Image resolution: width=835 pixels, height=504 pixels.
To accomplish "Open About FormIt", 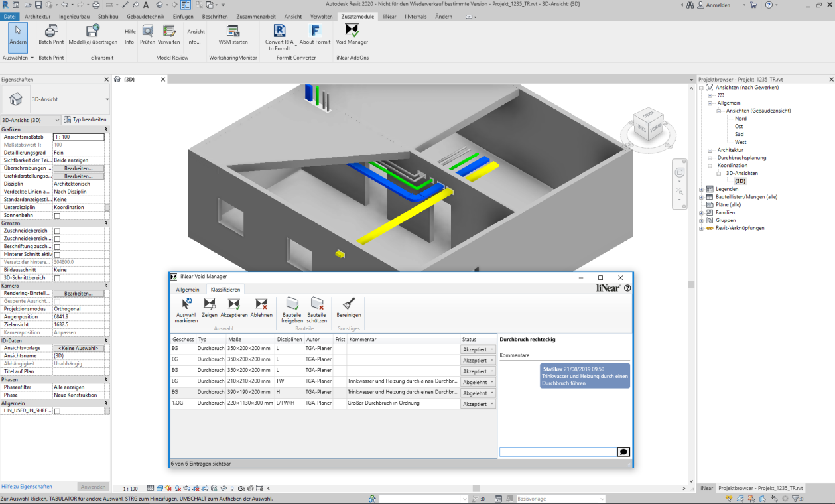I will (315, 34).
